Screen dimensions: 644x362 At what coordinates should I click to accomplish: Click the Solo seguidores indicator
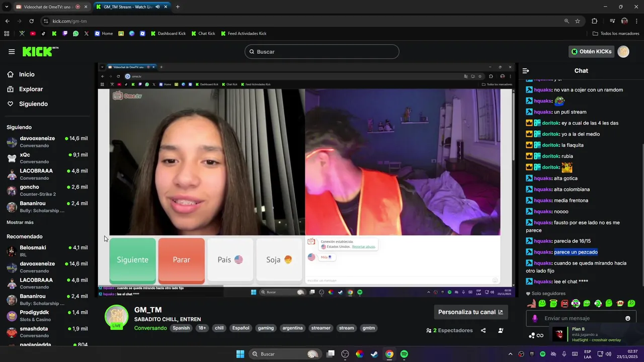[x=545, y=294]
